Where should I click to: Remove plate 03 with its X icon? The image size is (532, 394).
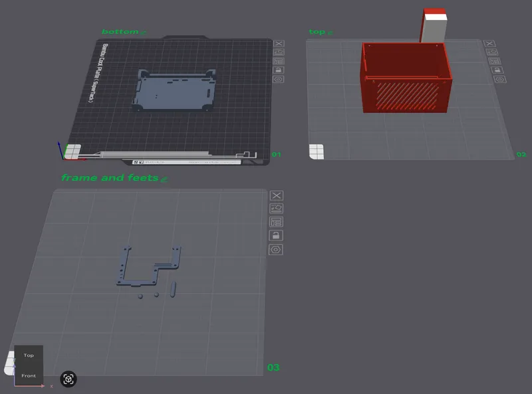pos(276,195)
